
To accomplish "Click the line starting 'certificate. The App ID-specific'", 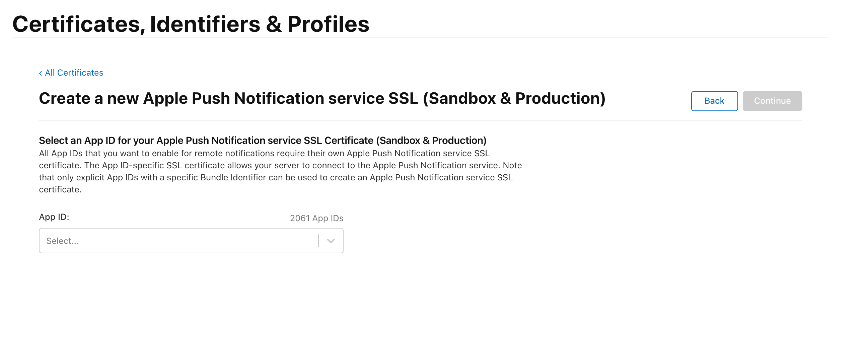I will [x=280, y=166].
